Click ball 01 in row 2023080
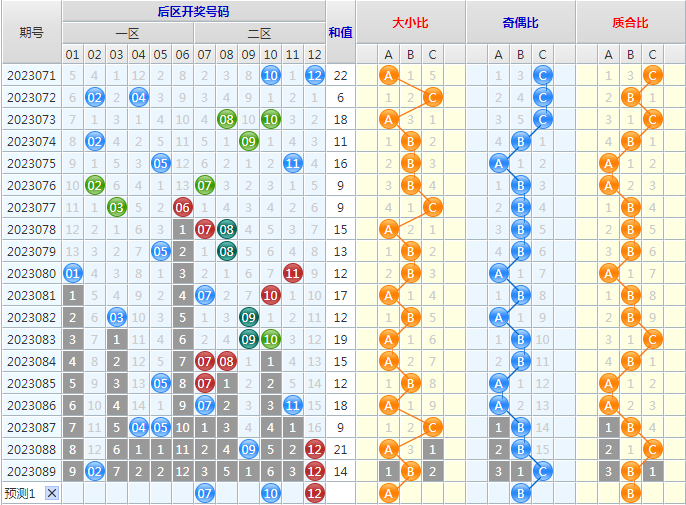The width and height of the screenshot is (686, 505). click(x=73, y=274)
